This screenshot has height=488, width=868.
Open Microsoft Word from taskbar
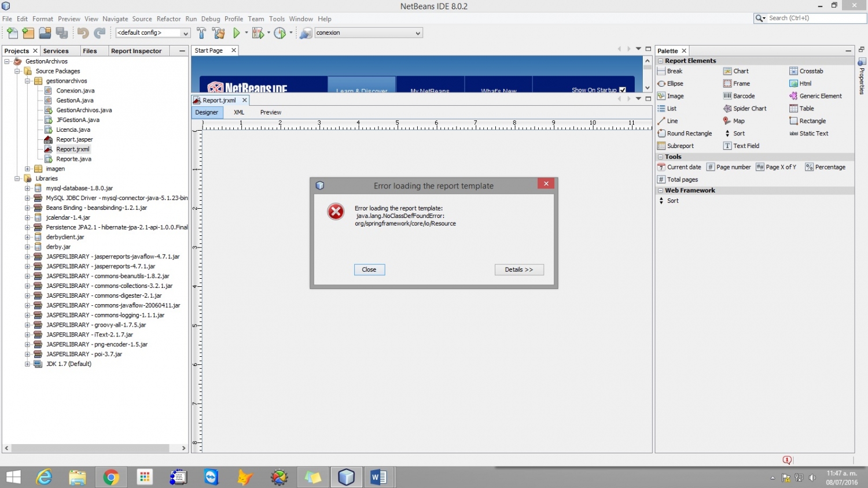point(379,477)
